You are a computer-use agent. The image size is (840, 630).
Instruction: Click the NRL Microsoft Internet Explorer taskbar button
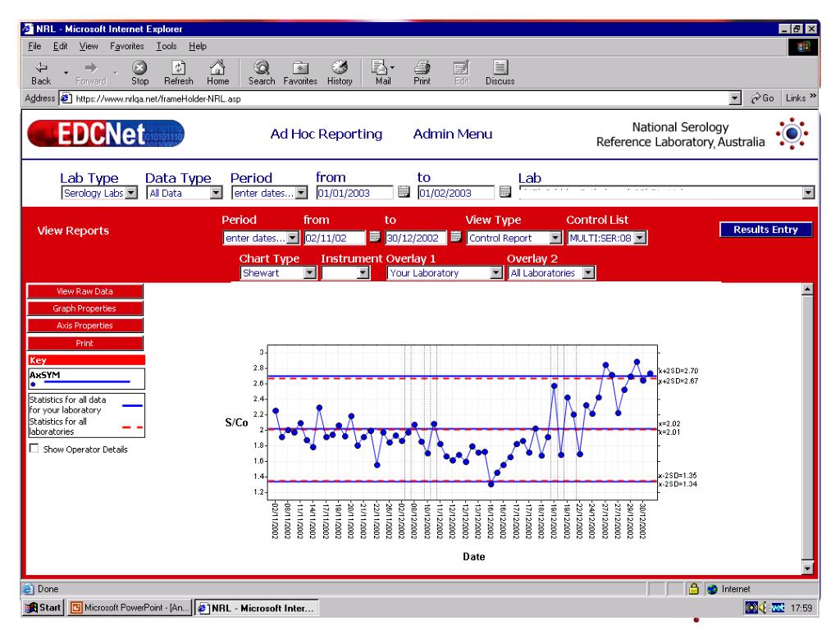coord(257,608)
